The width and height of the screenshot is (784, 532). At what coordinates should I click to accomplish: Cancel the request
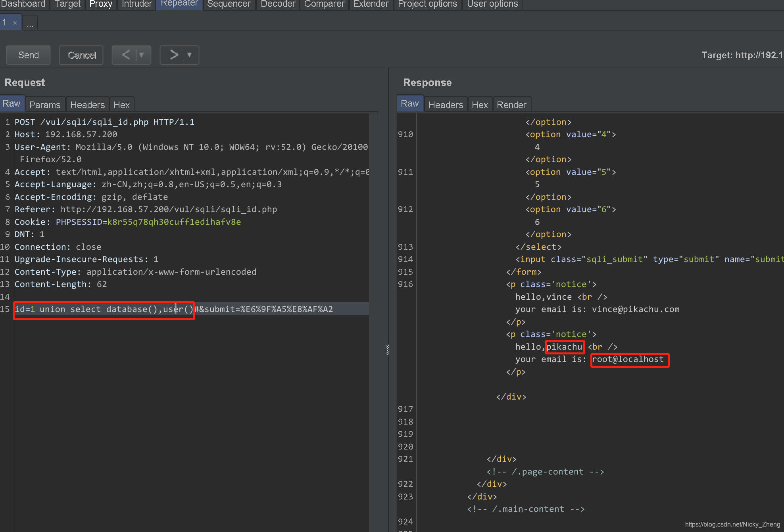click(81, 55)
